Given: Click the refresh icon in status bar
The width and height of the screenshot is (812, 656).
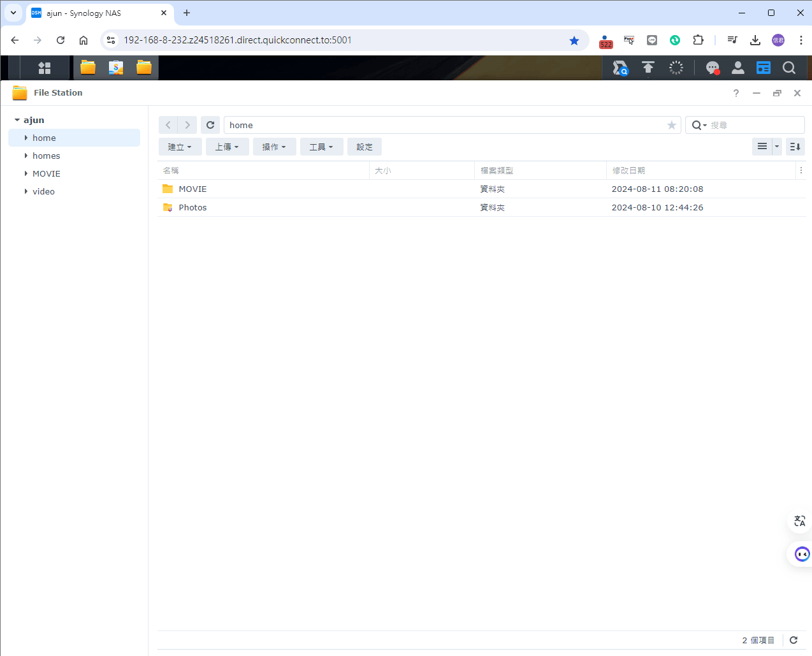Looking at the screenshot, I should (x=794, y=640).
